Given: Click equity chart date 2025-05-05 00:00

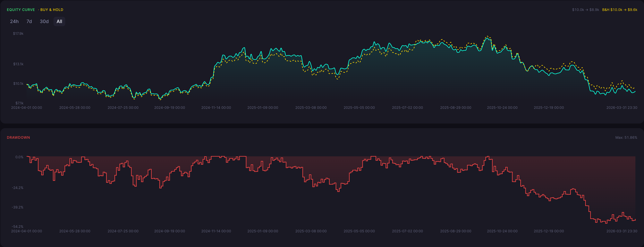Looking at the screenshot, I should click(359, 108).
